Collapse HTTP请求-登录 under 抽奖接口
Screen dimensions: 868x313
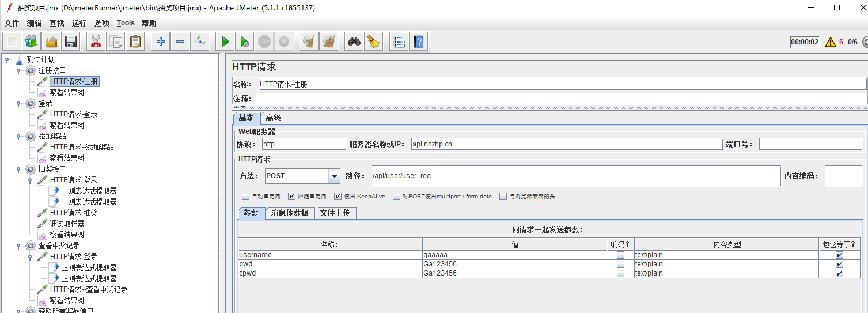(x=30, y=180)
